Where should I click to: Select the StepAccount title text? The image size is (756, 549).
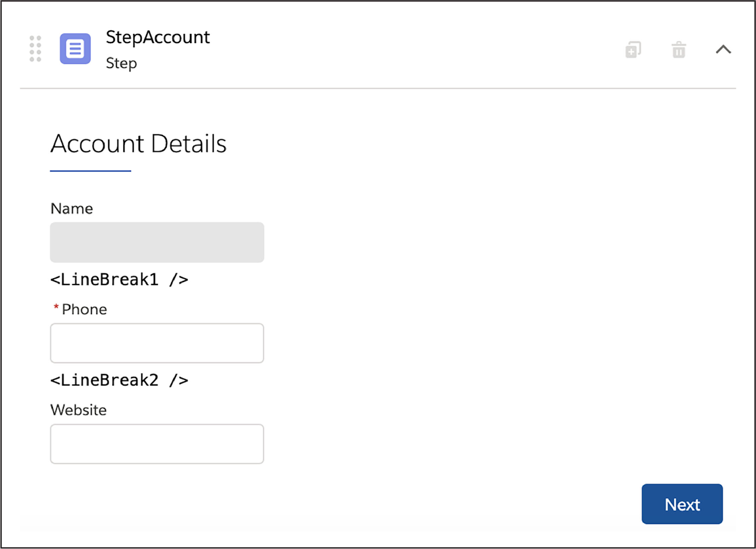(158, 37)
